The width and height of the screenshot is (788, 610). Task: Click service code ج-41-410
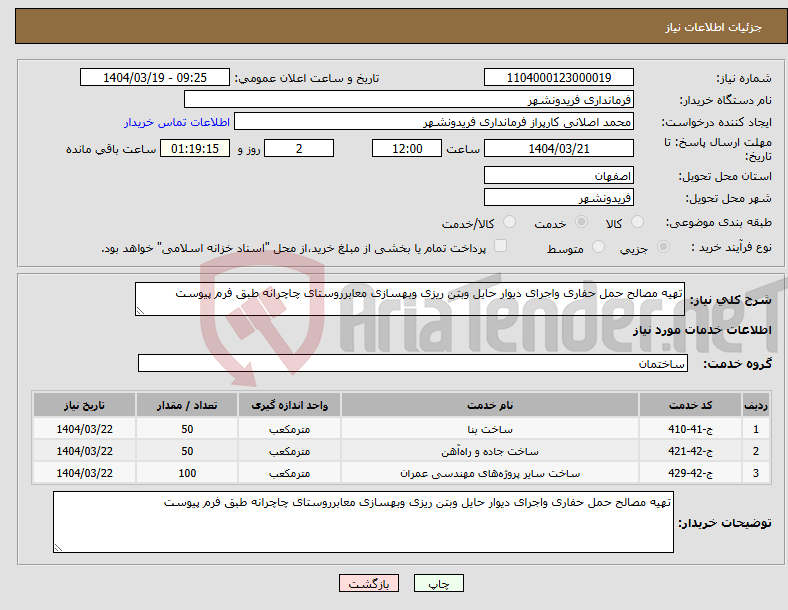click(x=691, y=429)
